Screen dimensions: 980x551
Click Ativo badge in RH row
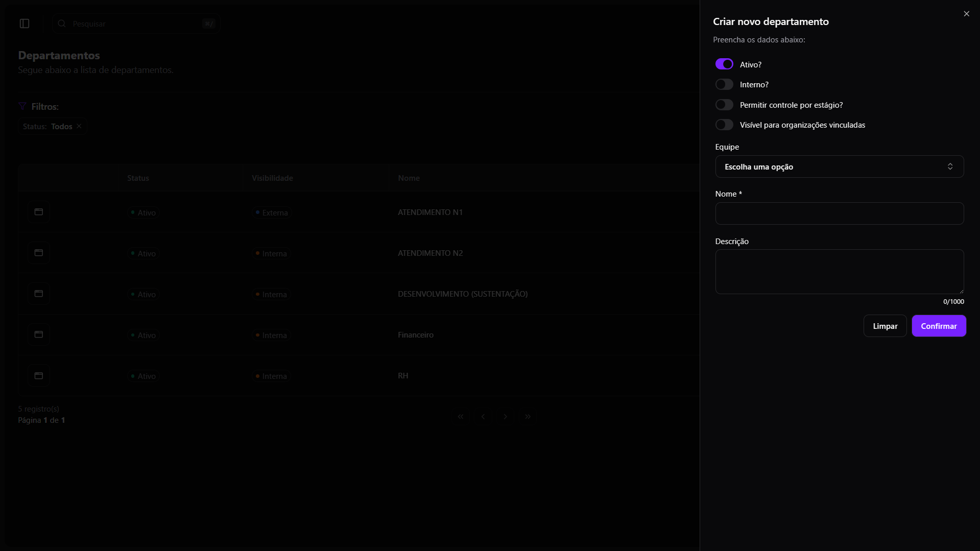(144, 376)
